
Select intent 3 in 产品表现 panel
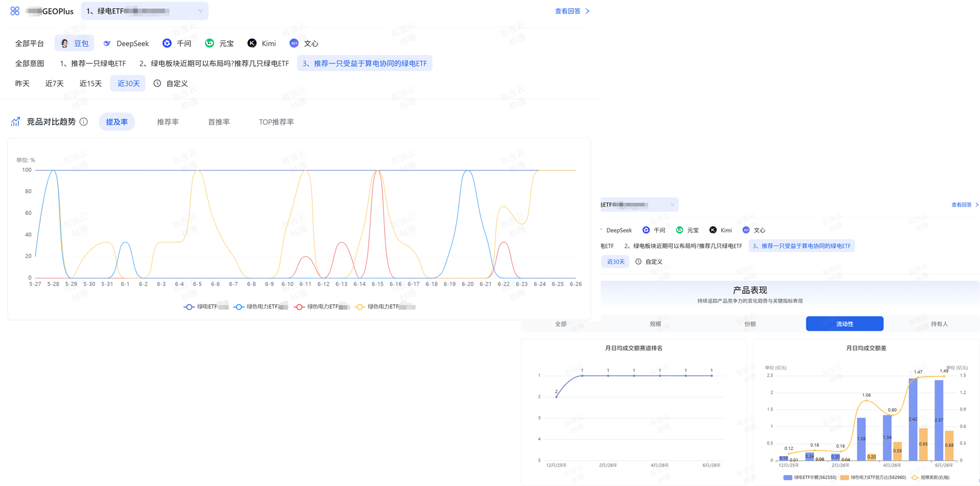click(x=801, y=246)
